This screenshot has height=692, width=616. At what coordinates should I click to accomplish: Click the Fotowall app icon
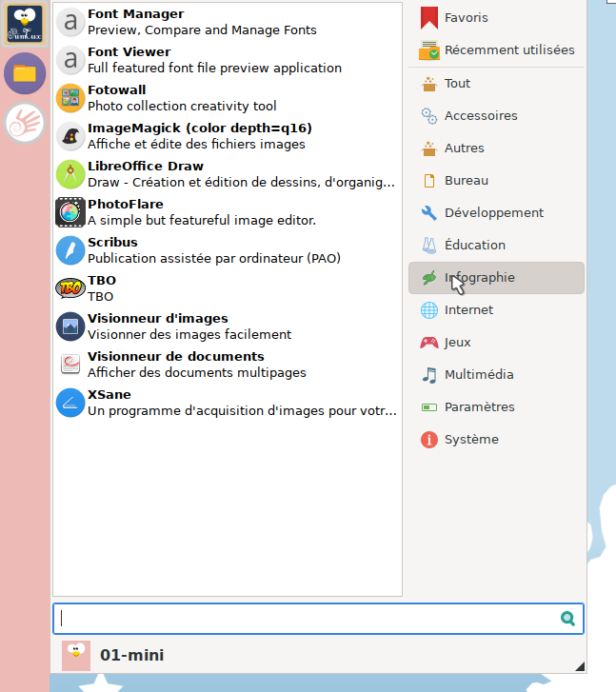[70, 98]
